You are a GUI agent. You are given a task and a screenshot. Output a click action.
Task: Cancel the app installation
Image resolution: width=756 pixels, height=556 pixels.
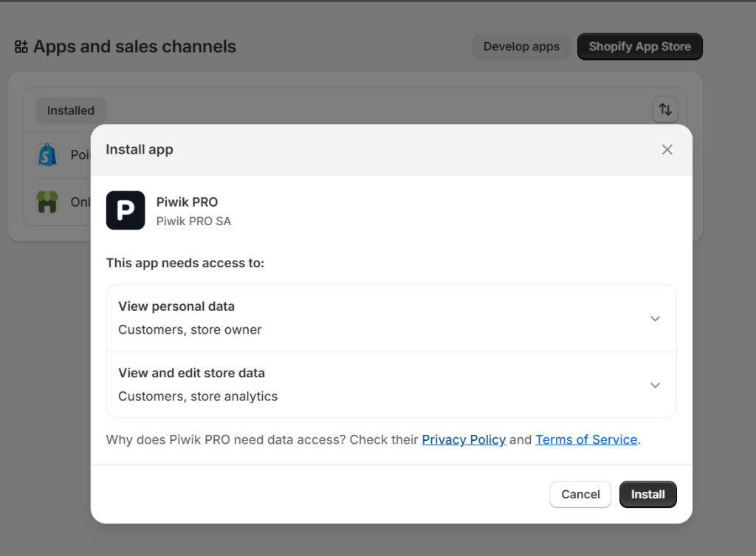[580, 494]
